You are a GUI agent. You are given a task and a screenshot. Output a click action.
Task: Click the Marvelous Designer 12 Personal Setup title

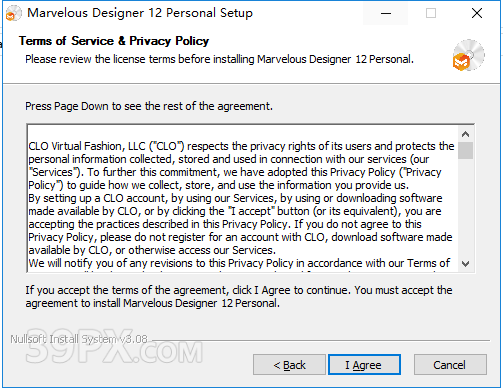click(x=140, y=13)
